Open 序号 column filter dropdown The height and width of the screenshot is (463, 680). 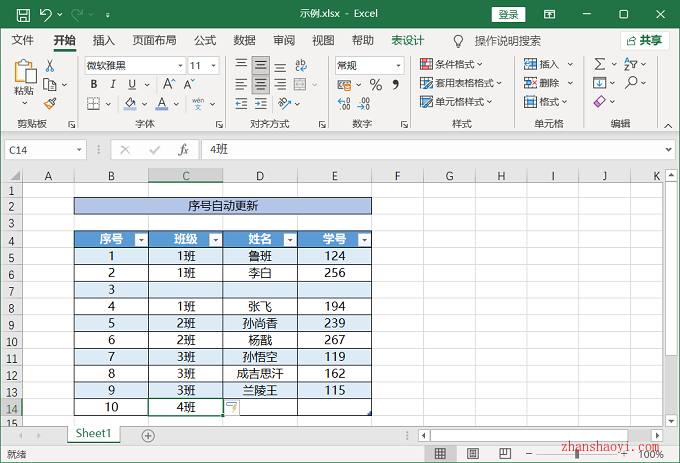141,240
